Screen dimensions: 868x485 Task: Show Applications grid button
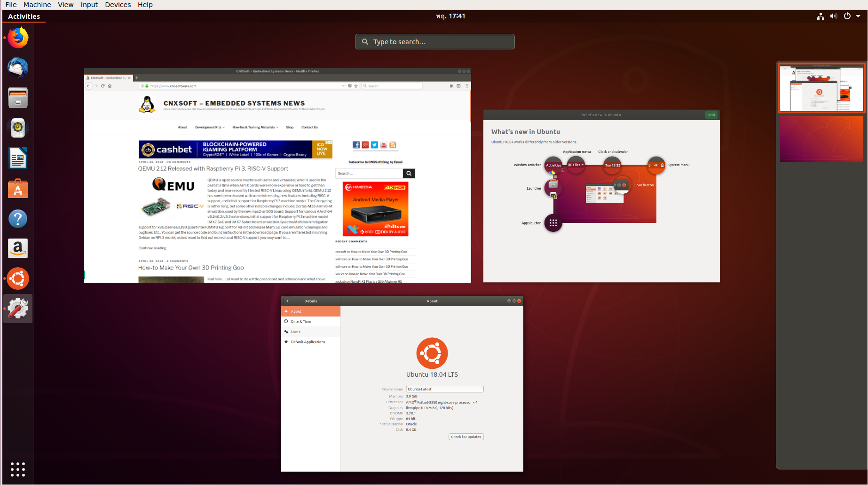tap(18, 469)
